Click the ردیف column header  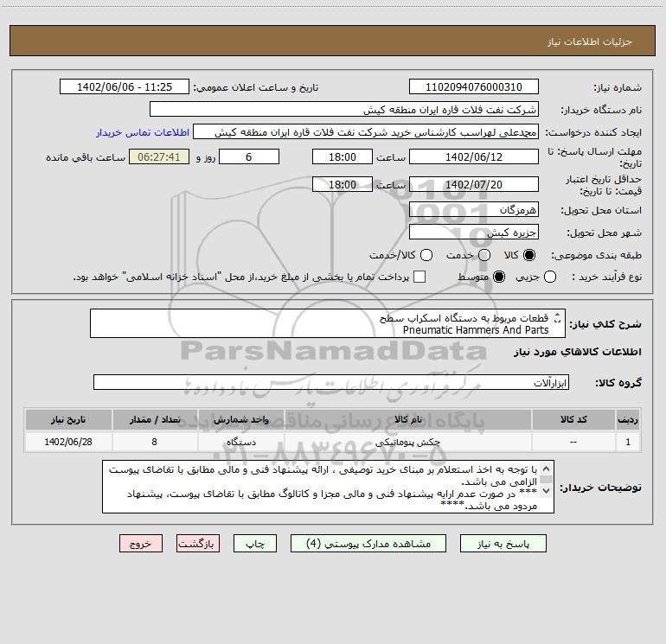[628, 419]
